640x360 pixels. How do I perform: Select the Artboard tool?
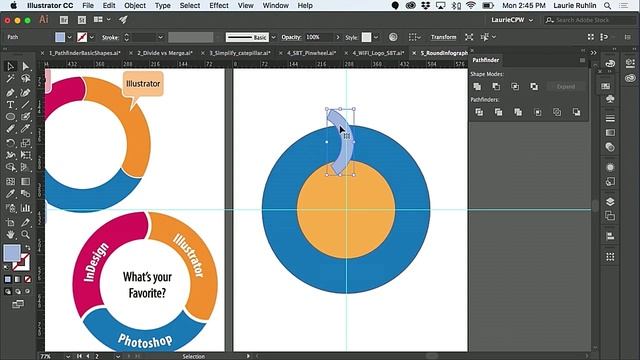click(x=11, y=222)
